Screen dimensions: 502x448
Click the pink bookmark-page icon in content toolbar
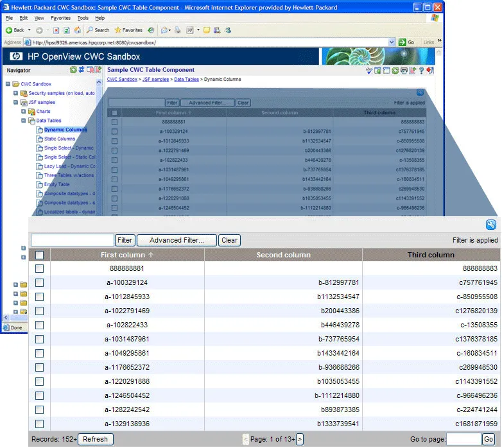(413, 71)
